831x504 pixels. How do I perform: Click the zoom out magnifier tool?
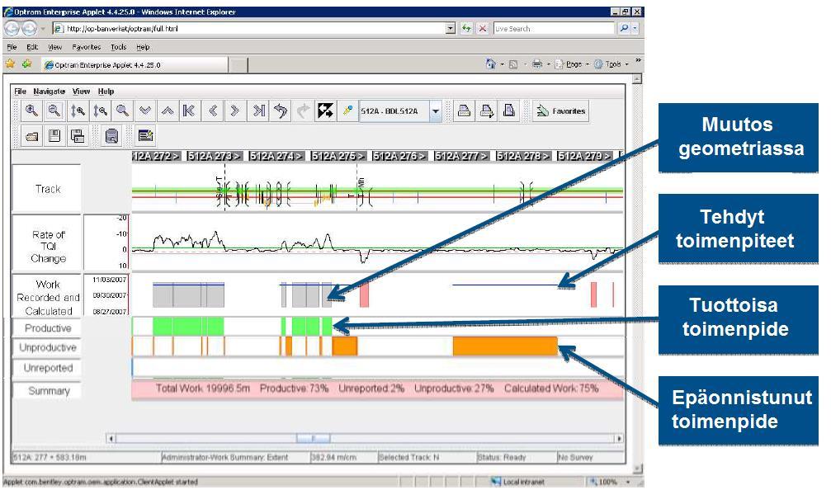[x=54, y=111]
